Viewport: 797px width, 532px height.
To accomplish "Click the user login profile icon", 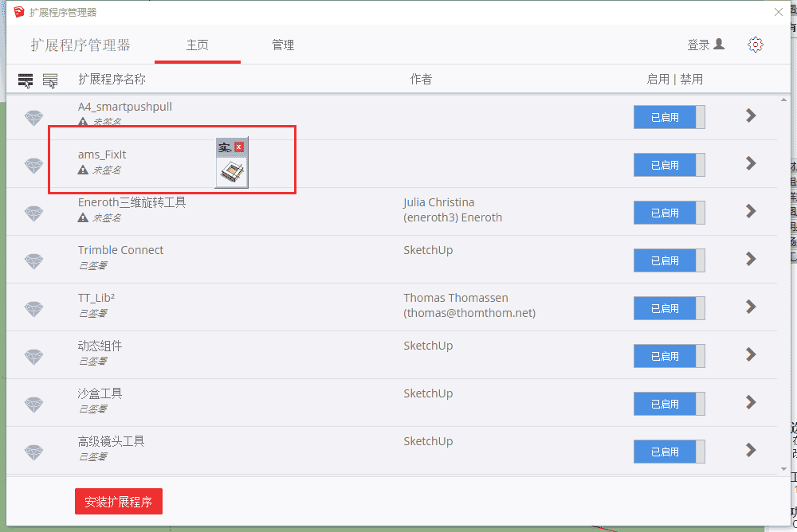I will pyautogui.click(x=719, y=45).
